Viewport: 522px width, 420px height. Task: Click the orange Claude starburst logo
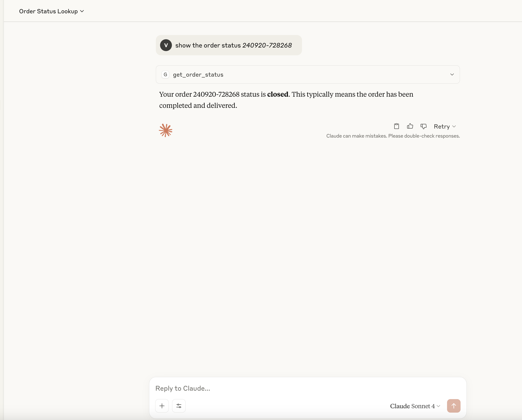(166, 130)
